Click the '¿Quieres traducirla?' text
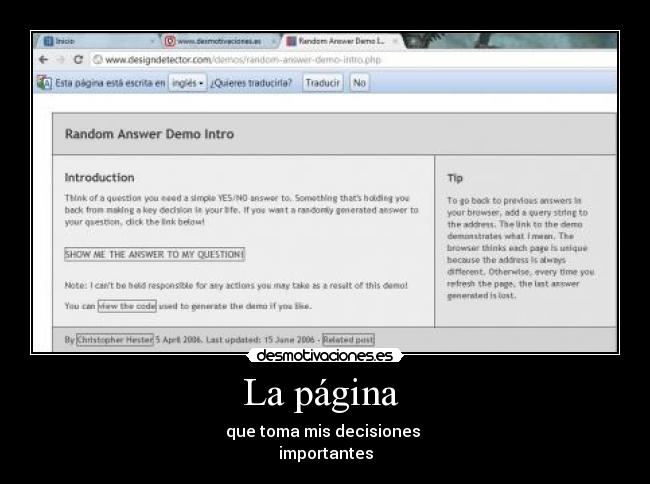 coord(251,83)
